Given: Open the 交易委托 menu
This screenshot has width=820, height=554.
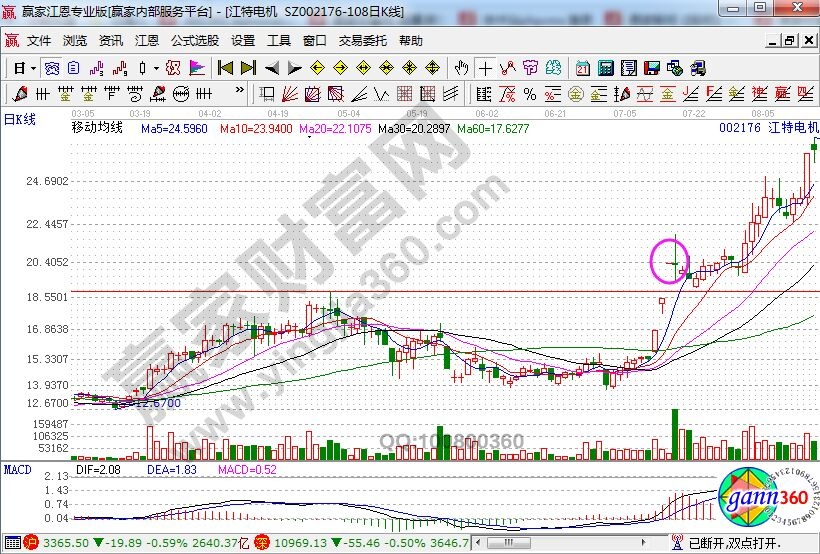Looking at the screenshot, I should pyautogui.click(x=362, y=41).
